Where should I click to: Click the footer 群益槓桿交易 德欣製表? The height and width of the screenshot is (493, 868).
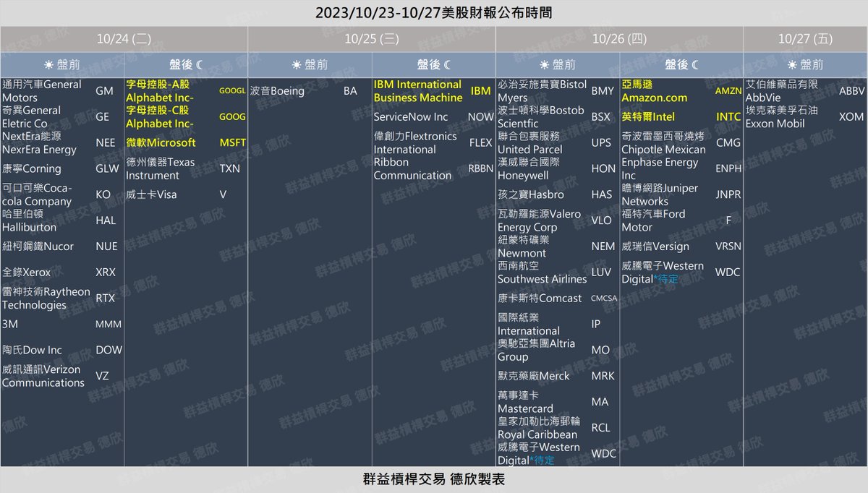tap(433, 479)
